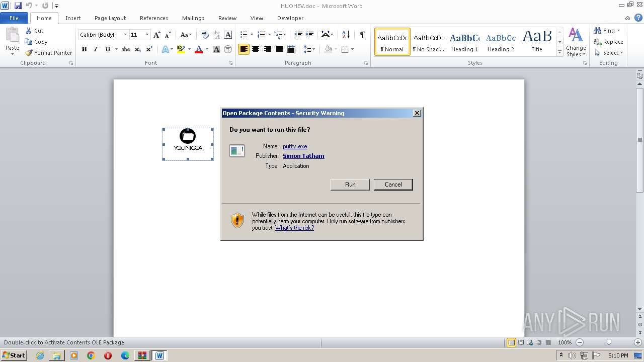Open Internet Explorer from taskbar
Image resolution: width=644 pixels, height=362 pixels.
click(40, 355)
